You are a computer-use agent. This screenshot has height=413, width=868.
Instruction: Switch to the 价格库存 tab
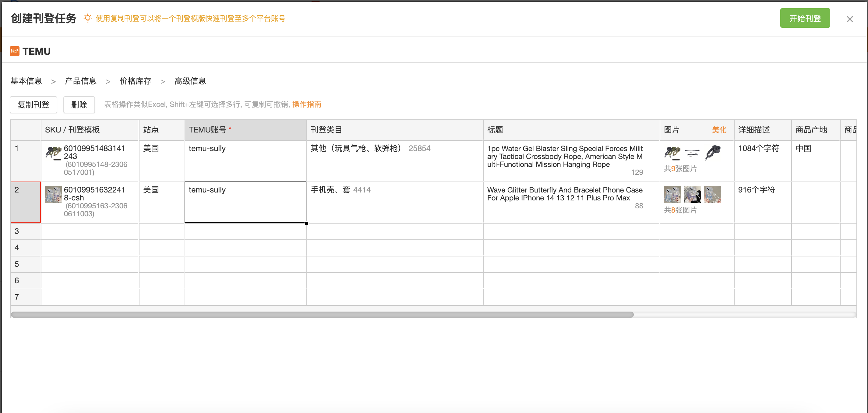136,81
